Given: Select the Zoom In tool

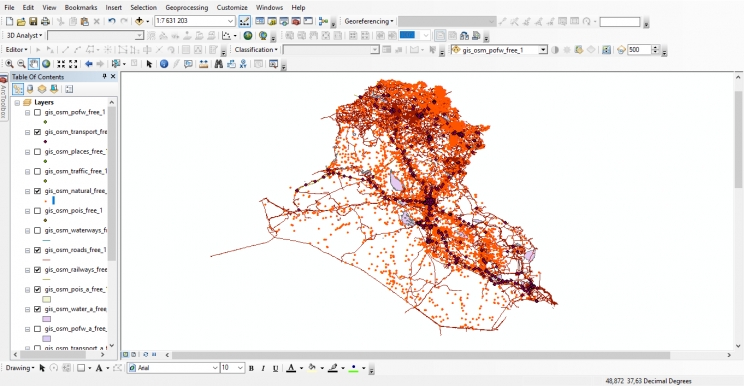Looking at the screenshot, I should click(9, 64).
